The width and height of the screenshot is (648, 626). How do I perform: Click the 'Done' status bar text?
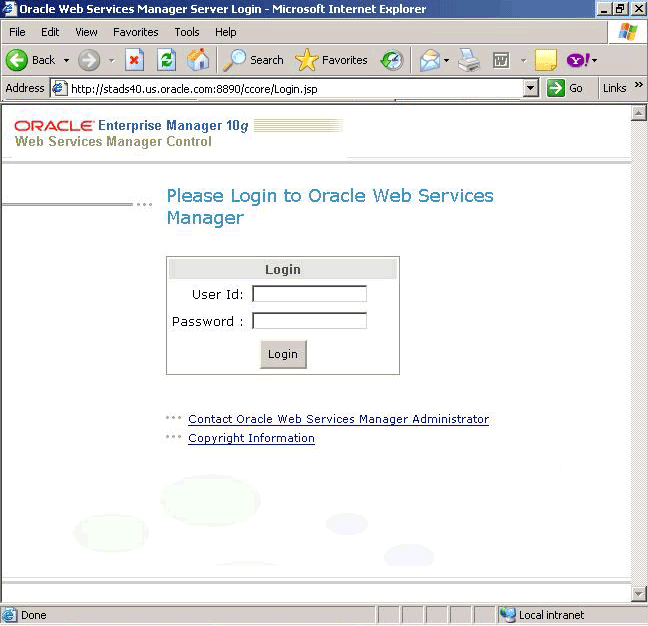click(x=33, y=615)
